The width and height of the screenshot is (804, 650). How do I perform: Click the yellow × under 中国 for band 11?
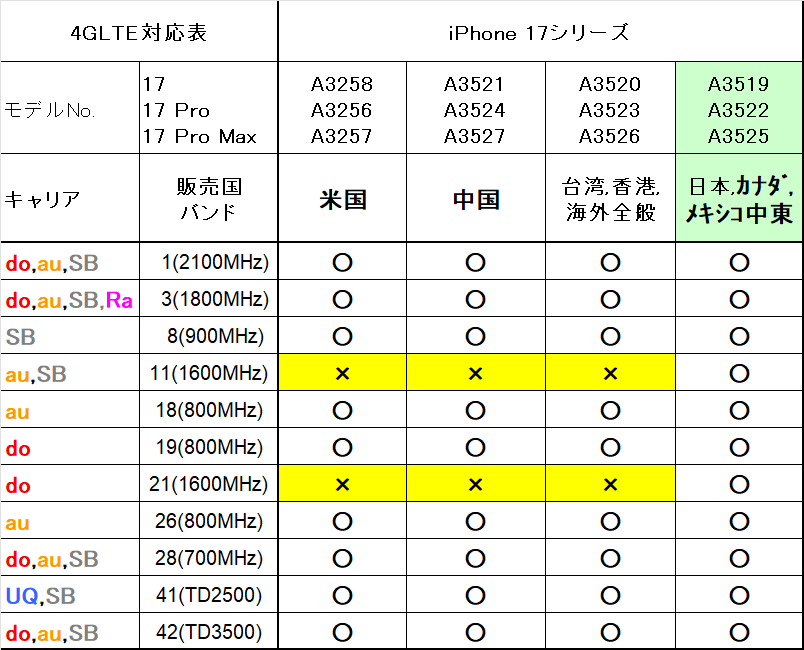click(x=475, y=373)
